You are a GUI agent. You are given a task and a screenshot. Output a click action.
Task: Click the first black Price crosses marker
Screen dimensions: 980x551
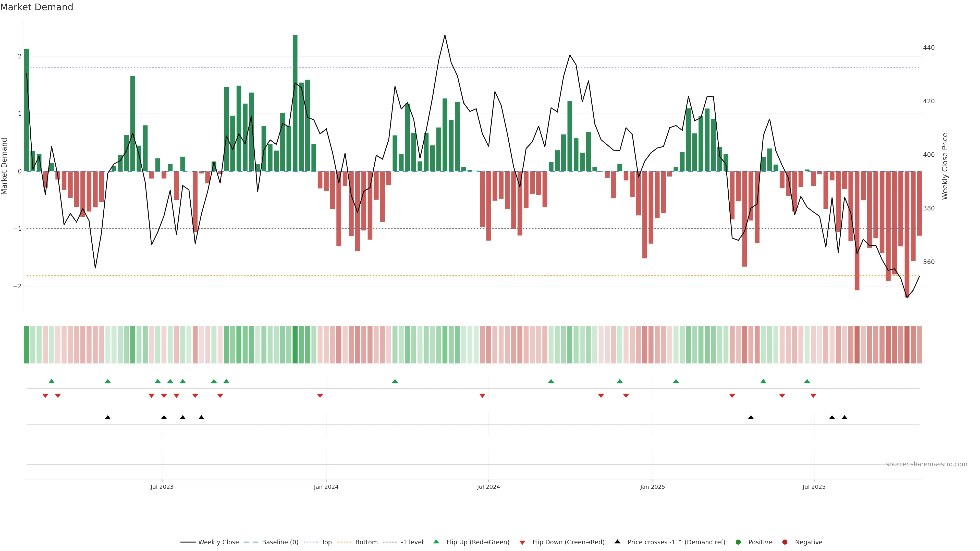click(108, 418)
